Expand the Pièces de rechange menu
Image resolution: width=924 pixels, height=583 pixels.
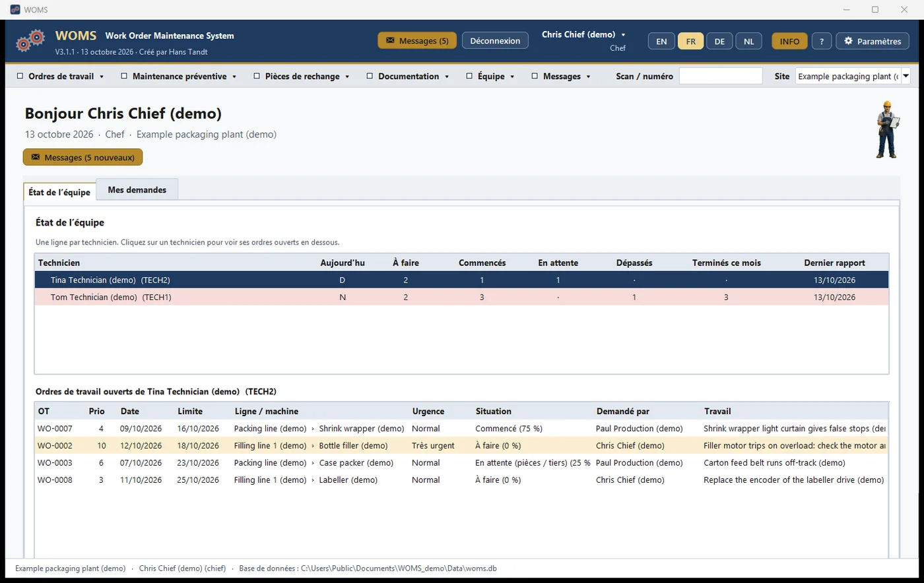coord(302,77)
